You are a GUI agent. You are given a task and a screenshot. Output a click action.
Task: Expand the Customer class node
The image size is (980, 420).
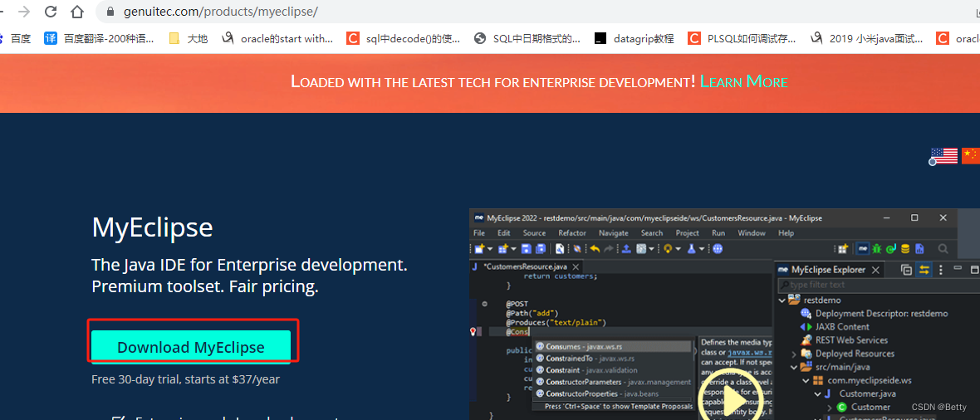(x=830, y=408)
